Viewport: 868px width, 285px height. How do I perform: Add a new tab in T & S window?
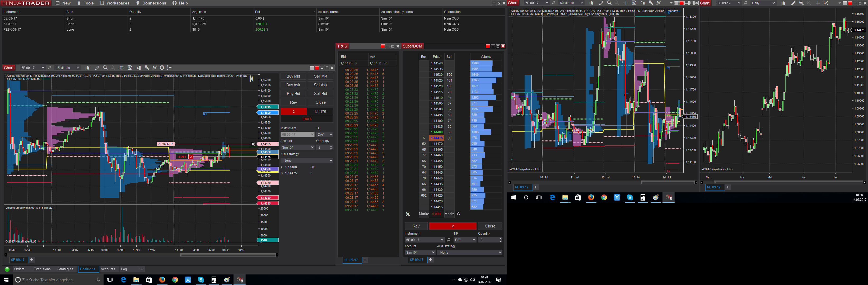[365, 260]
